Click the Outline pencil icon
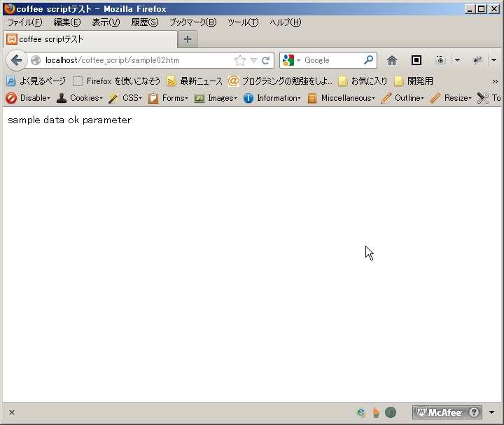Viewport: 504px width, 425px height. (x=386, y=98)
